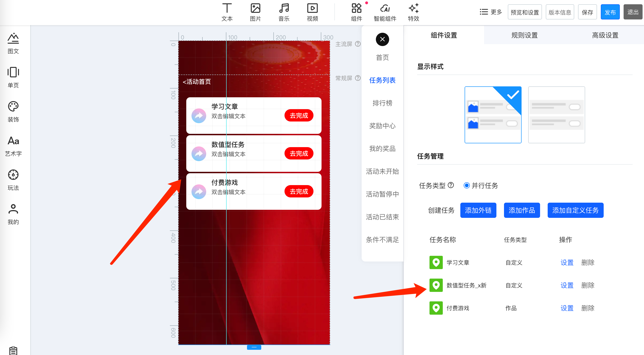Choose the display style with images

[x=493, y=115]
